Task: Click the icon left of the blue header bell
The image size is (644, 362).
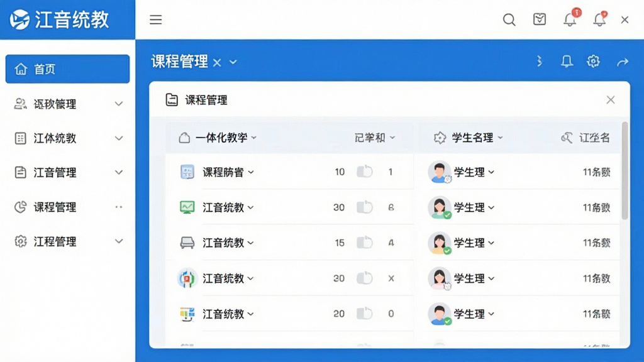Action: (x=540, y=62)
